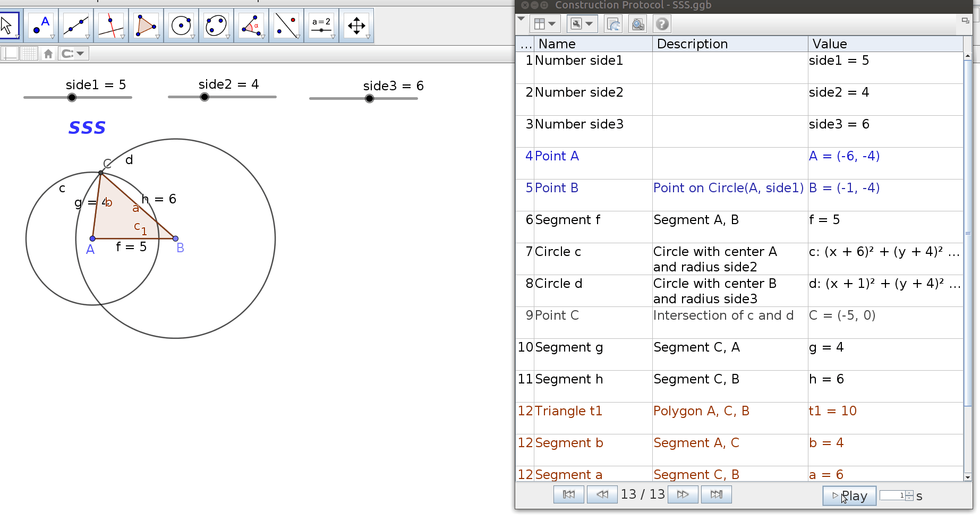980x521 pixels.
Task: Click the blue 'SSS' title text
Action: coord(87,127)
